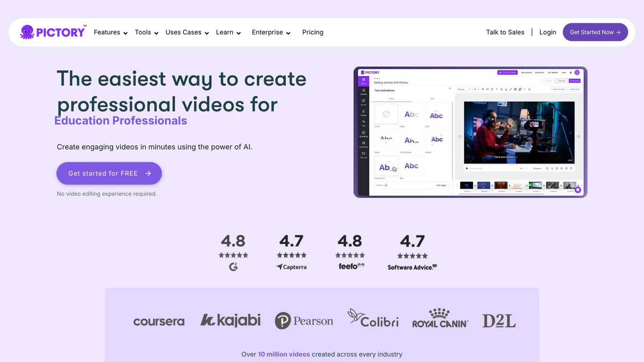
Task: Select Styles icon in editor sidebar
Action: [363, 113]
